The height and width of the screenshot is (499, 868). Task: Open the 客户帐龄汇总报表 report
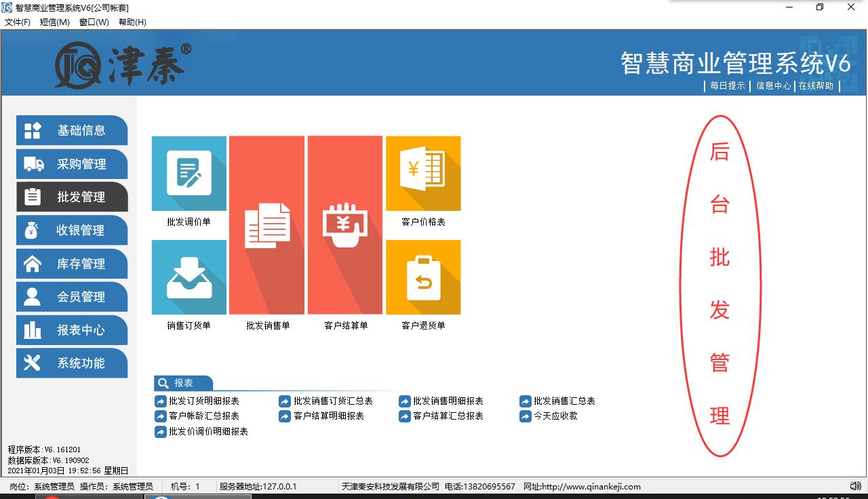click(x=203, y=416)
